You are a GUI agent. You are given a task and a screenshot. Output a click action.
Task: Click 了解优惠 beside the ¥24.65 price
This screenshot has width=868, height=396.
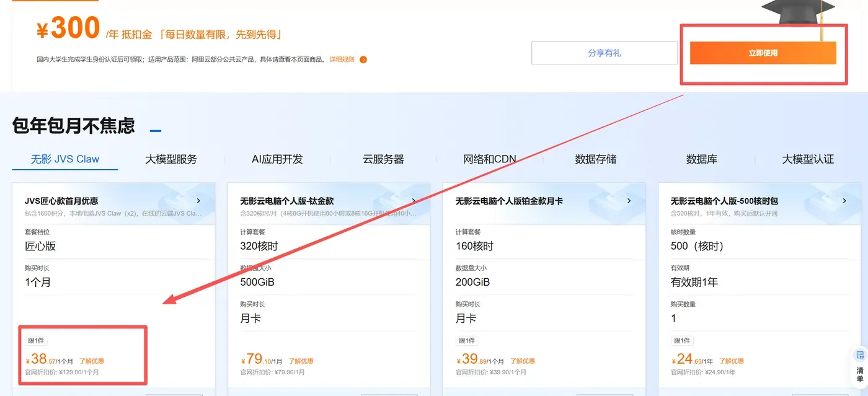coord(732,361)
